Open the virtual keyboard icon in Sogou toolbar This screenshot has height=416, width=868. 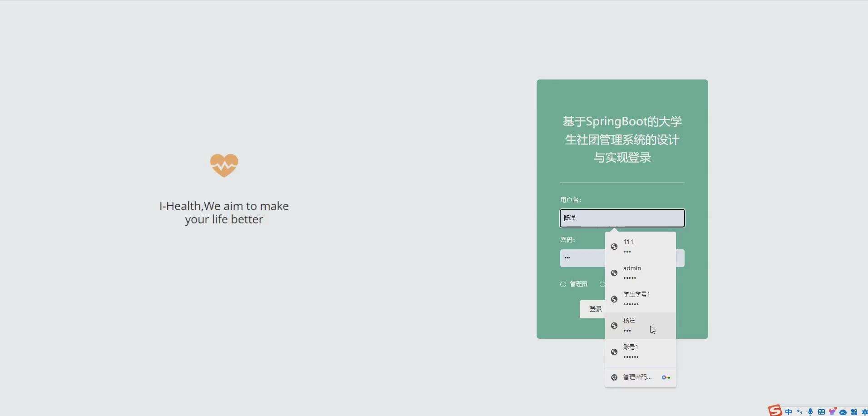coord(821,412)
